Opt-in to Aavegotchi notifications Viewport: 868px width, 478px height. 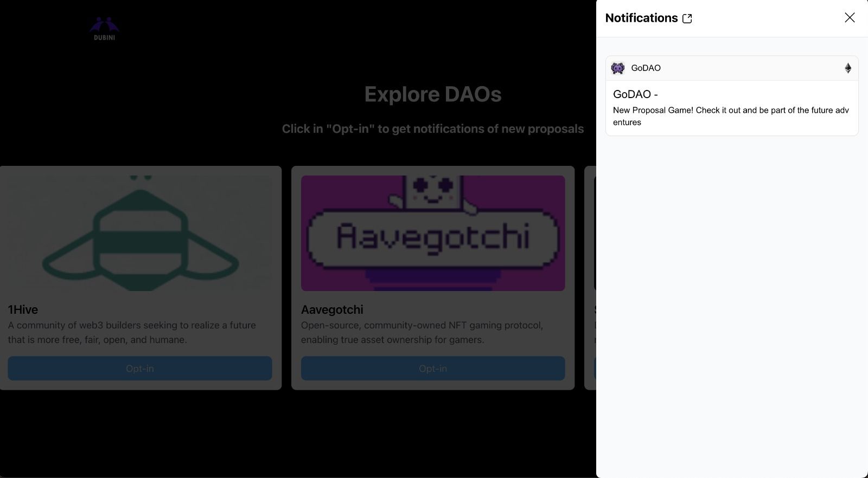click(433, 369)
